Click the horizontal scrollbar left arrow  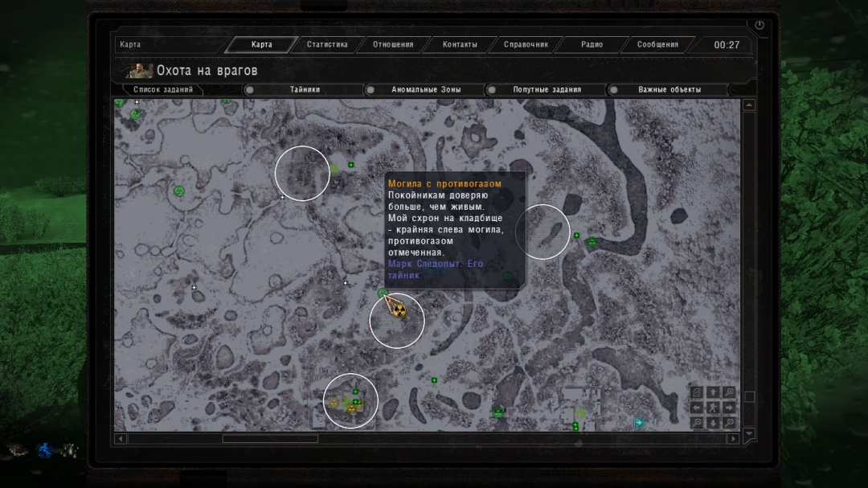point(121,439)
